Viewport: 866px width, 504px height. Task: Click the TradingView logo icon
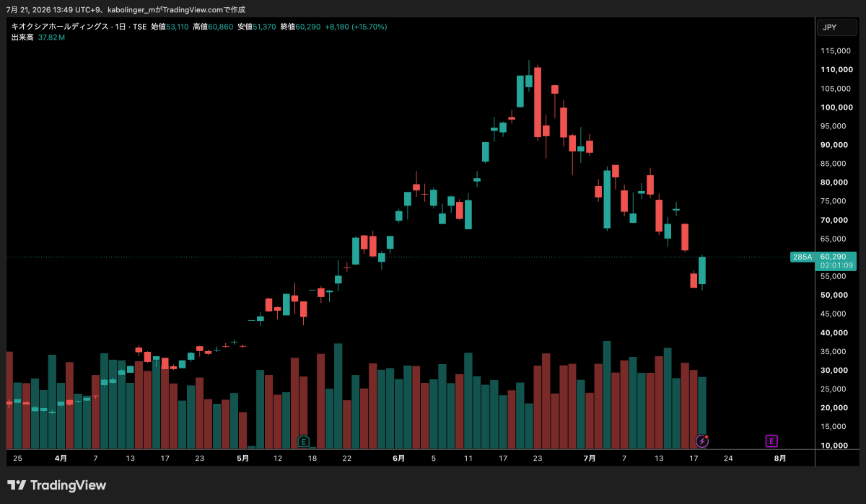(x=17, y=485)
